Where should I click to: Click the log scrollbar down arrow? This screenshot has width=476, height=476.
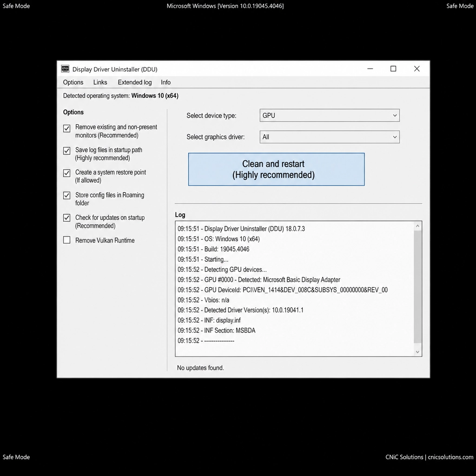point(417,352)
